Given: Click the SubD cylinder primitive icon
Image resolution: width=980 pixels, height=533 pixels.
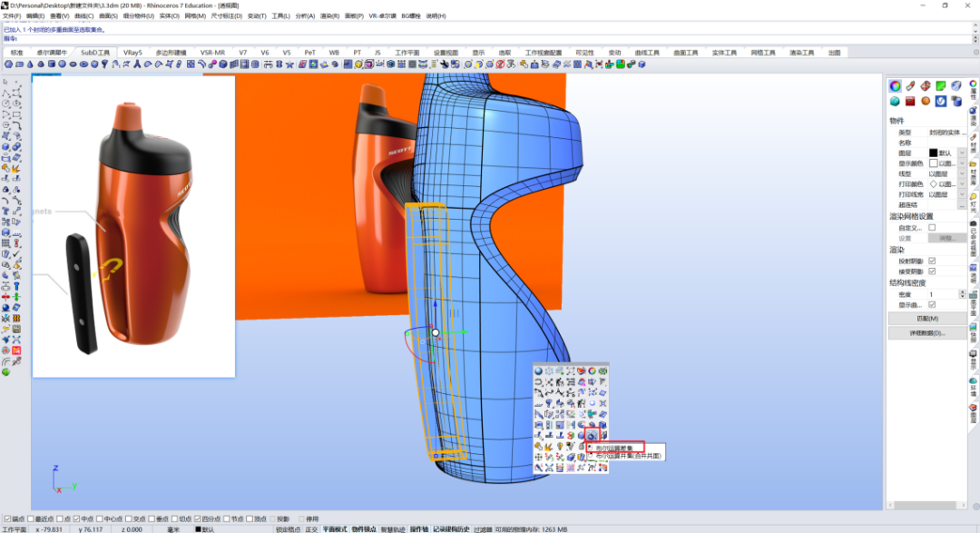Looking at the screenshot, I should [52, 64].
